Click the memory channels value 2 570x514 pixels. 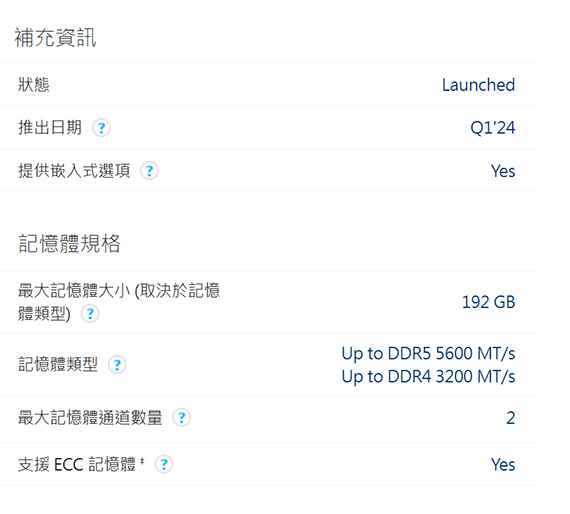click(x=511, y=418)
